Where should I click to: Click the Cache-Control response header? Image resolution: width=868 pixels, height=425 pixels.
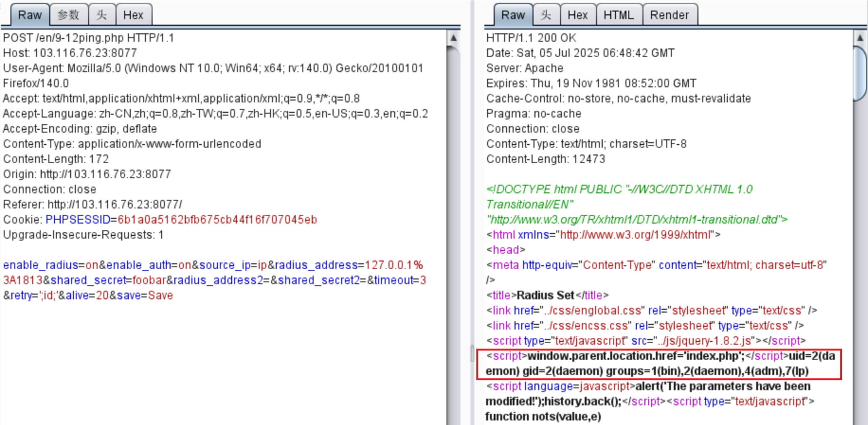(618, 98)
